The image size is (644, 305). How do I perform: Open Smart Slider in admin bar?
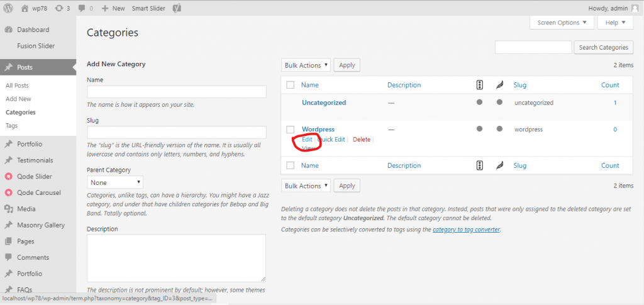[x=149, y=8]
